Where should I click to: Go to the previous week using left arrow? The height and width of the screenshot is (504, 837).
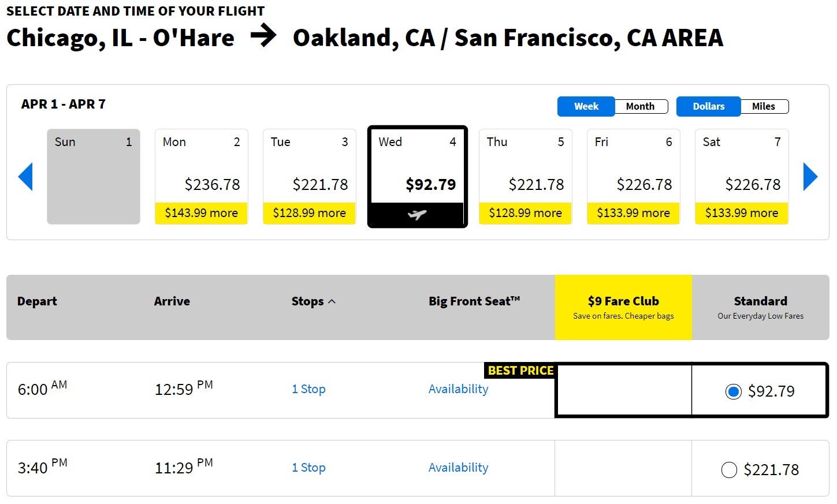click(26, 177)
